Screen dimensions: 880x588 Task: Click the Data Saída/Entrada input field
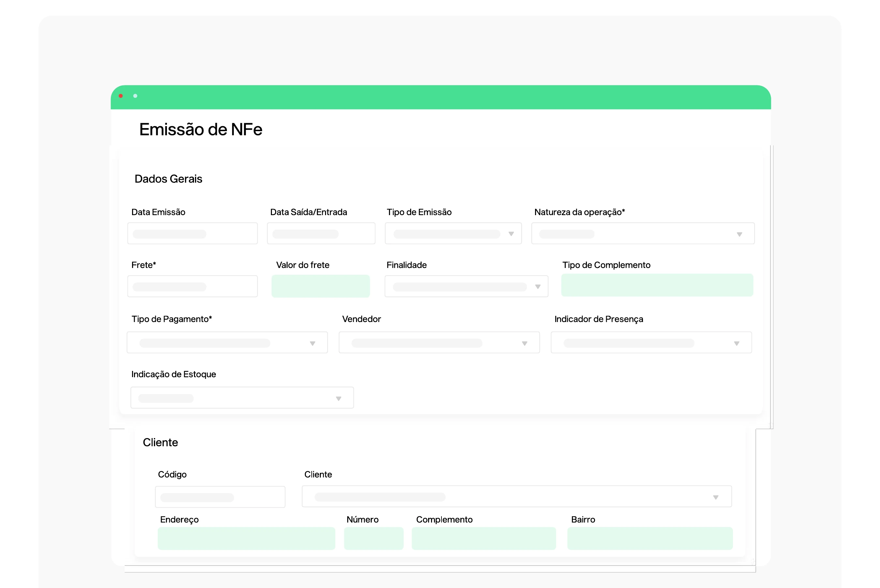[x=321, y=233]
